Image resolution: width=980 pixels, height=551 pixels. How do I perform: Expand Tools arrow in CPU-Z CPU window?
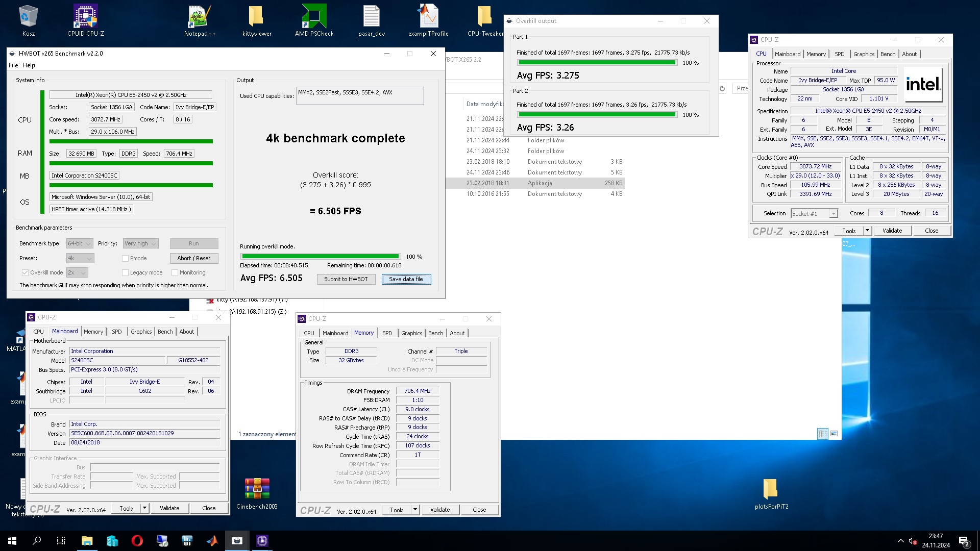point(867,231)
